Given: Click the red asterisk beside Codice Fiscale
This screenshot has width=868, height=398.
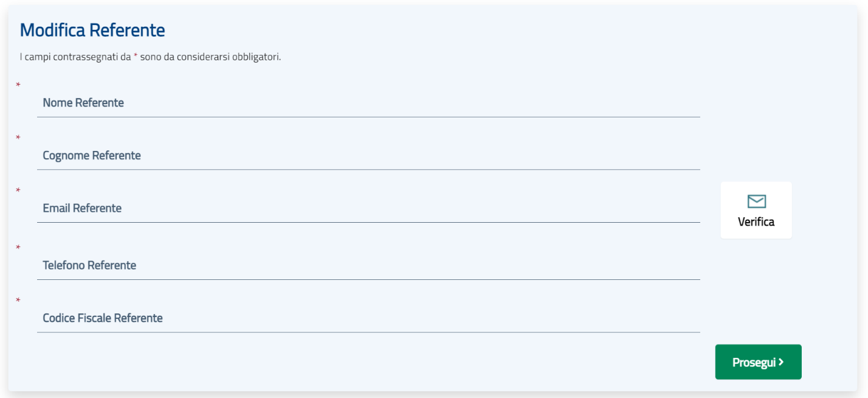Looking at the screenshot, I should (18, 301).
